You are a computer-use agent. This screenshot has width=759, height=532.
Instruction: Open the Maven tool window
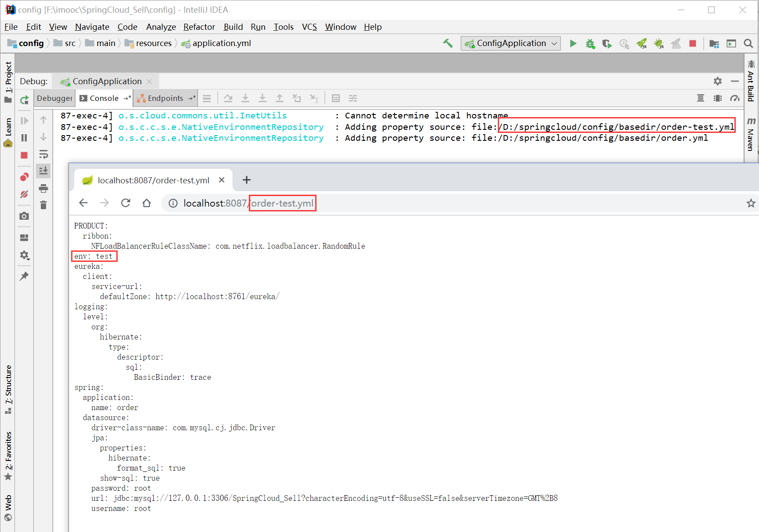click(751, 133)
